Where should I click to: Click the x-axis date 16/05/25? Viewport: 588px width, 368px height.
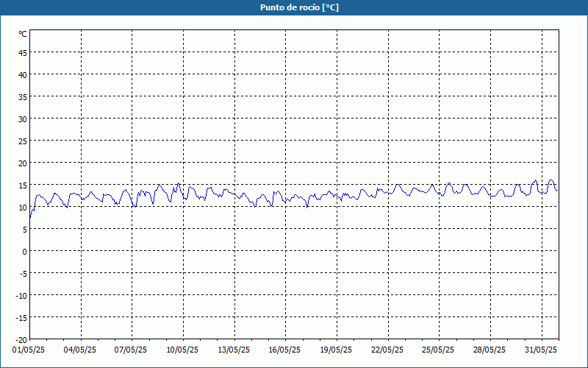click(x=284, y=350)
